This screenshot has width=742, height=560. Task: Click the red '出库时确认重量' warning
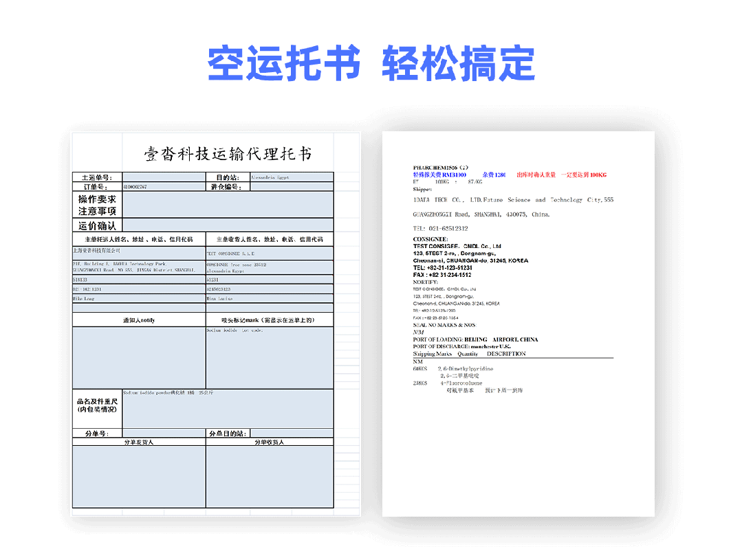pos(536,175)
